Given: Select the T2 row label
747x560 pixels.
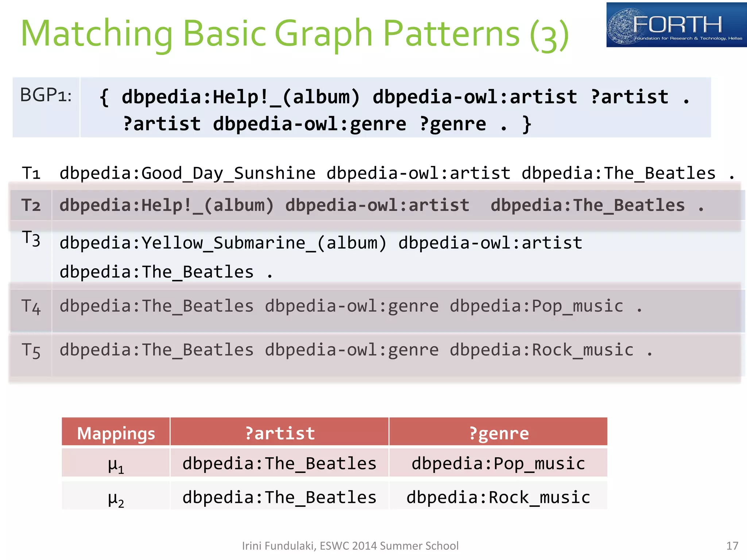Looking at the screenshot, I should click(31, 205).
